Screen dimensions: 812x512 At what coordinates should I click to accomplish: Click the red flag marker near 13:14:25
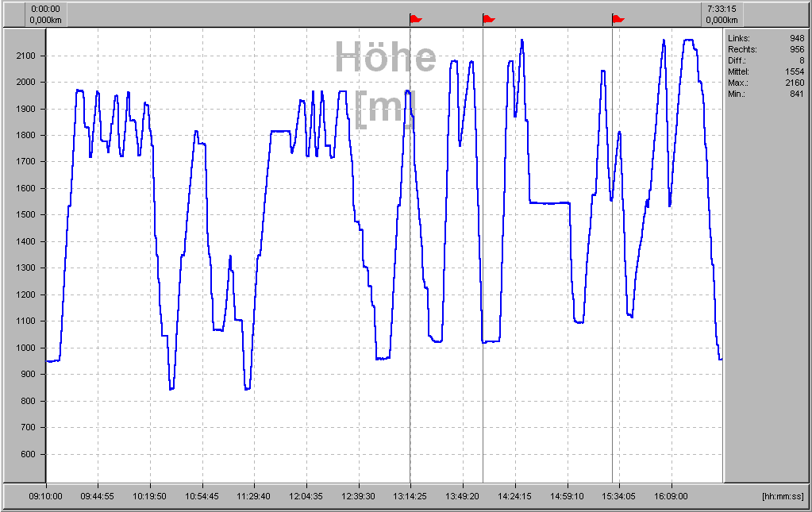(416, 18)
